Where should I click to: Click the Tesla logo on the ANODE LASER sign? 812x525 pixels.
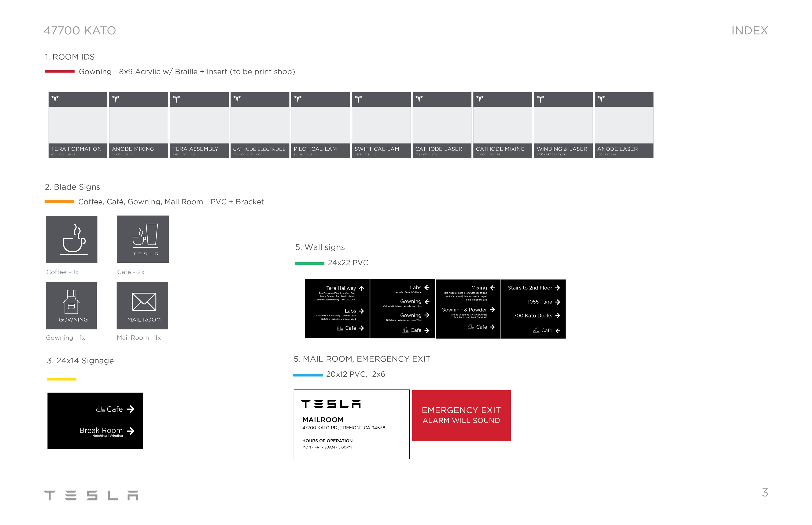601,99
